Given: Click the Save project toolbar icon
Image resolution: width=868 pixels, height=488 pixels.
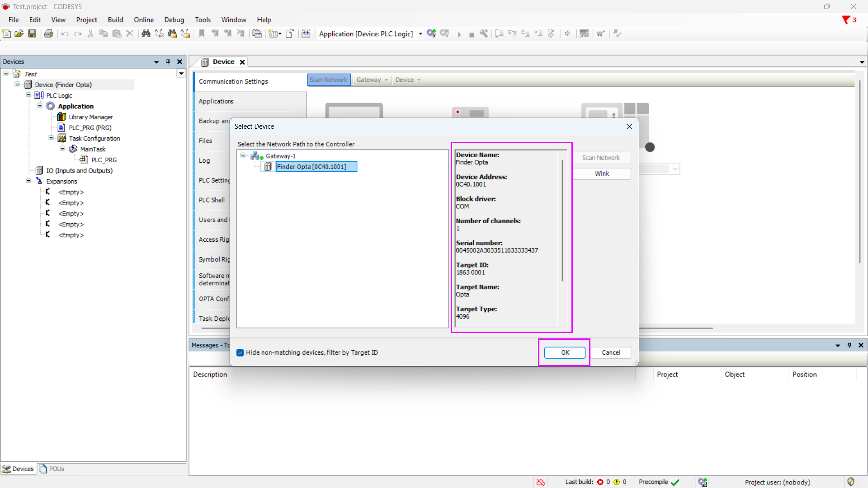Looking at the screenshot, I should coord(32,33).
